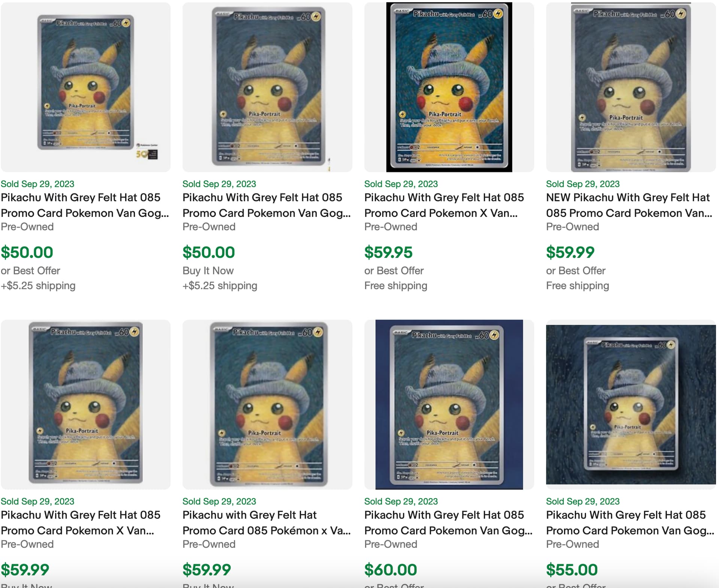Click the black-bordered $59.95 Pikachu card image

(x=449, y=87)
